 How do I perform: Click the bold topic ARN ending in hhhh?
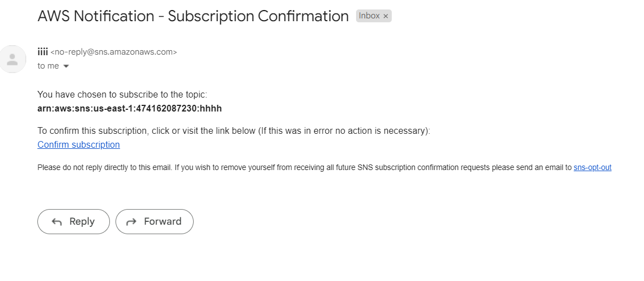coord(129,108)
